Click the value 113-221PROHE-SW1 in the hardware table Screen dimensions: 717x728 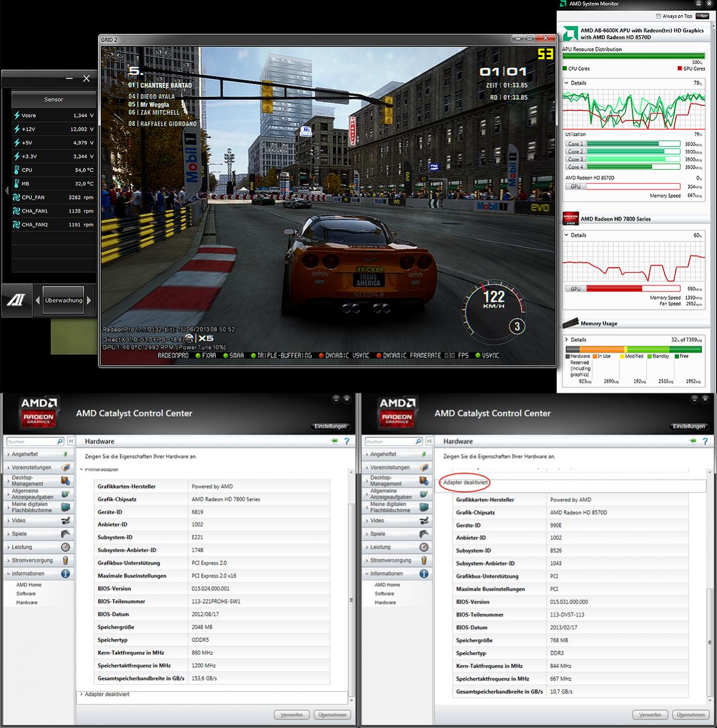tap(216, 601)
